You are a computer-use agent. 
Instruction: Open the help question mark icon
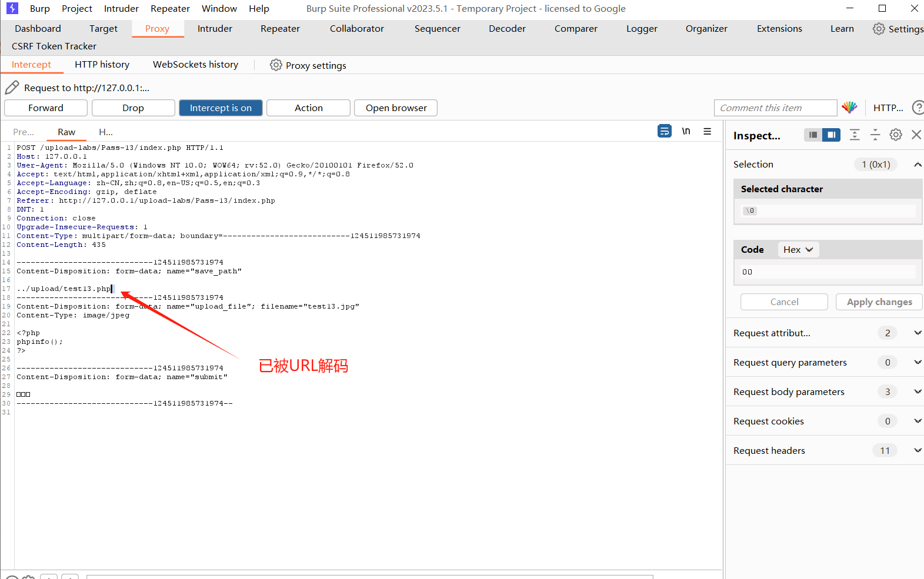pos(918,108)
